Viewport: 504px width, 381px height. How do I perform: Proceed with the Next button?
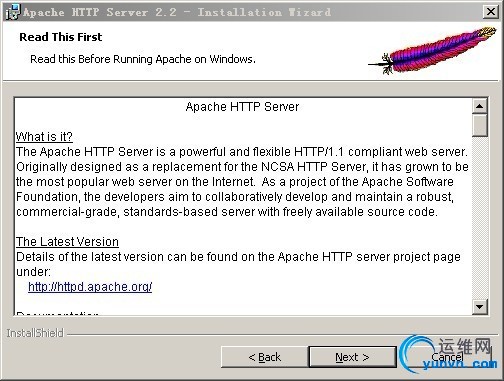point(352,357)
